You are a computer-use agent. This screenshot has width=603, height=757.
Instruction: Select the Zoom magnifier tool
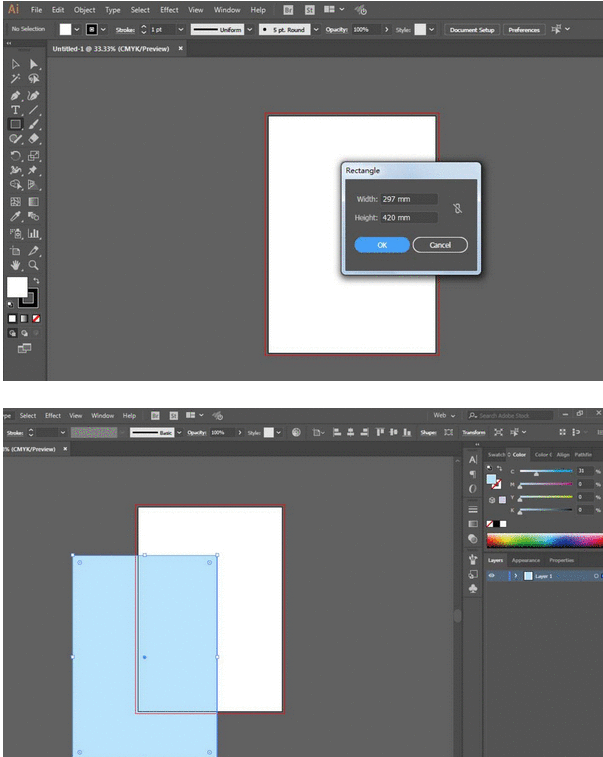33,266
